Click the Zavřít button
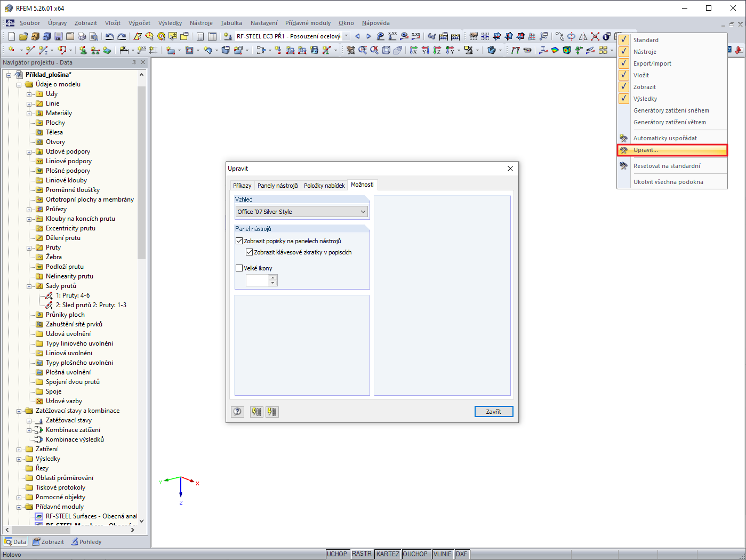Screen dimensions: 746x560 click(x=494, y=412)
